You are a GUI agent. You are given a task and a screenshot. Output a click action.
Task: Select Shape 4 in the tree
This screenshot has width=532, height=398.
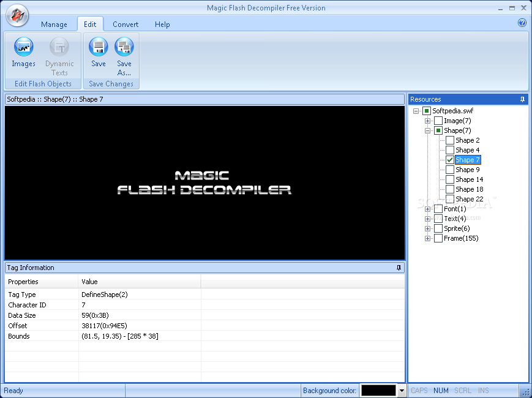click(468, 150)
